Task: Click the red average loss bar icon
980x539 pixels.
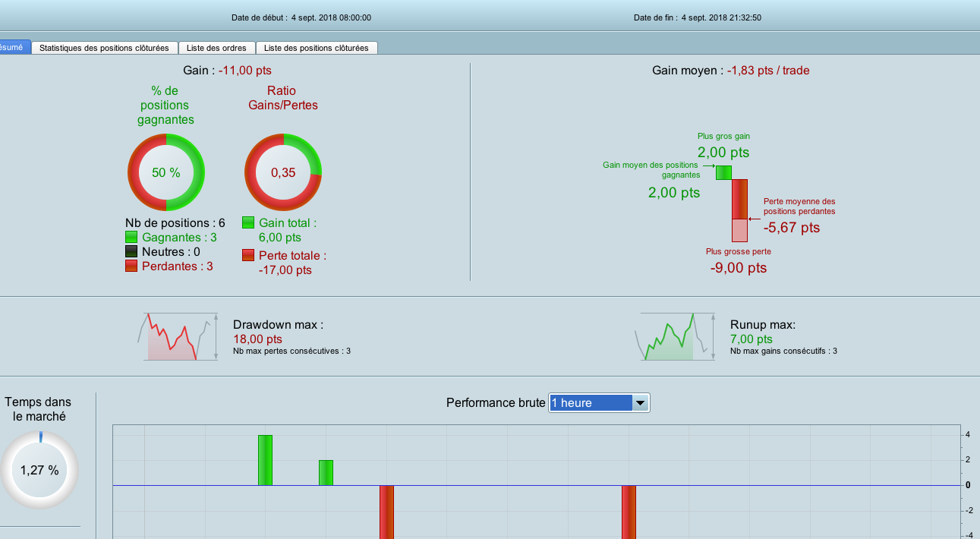Action: coord(739,199)
